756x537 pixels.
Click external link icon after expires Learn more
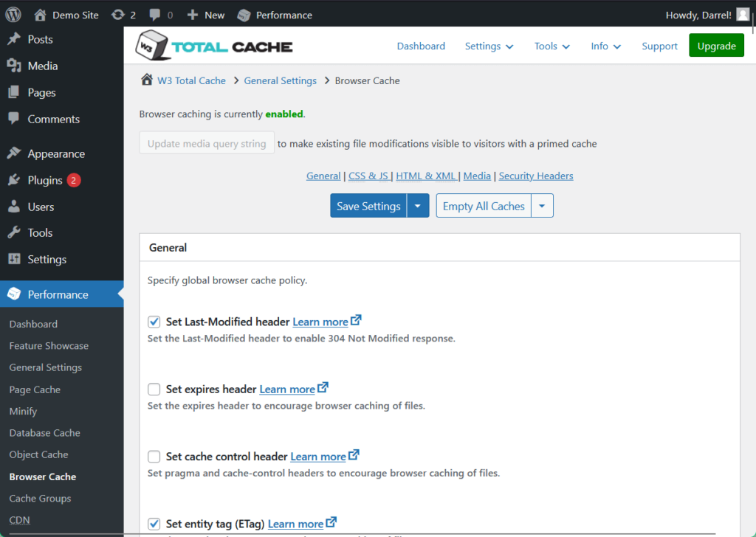[323, 387]
